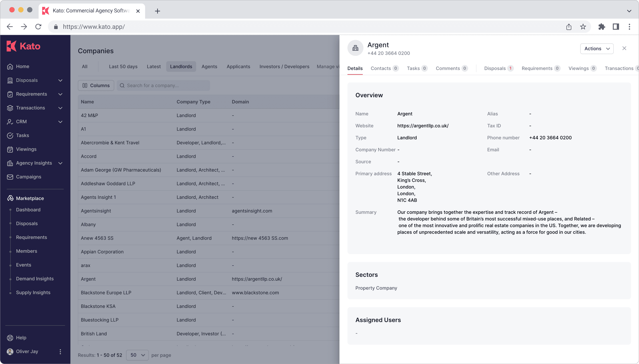This screenshot has width=639, height=364.
Task: Open the Actions dropdown for Argent
Action: (x=597, y=49)
